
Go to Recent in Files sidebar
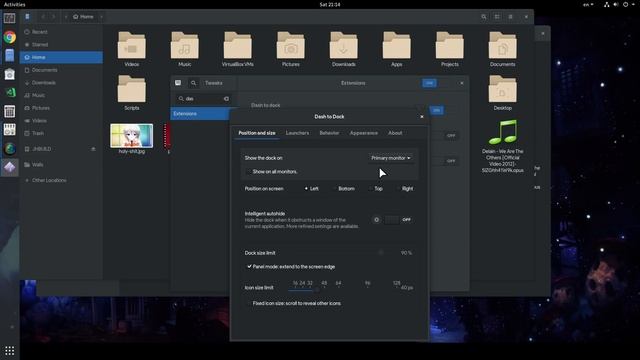point(61,32)
